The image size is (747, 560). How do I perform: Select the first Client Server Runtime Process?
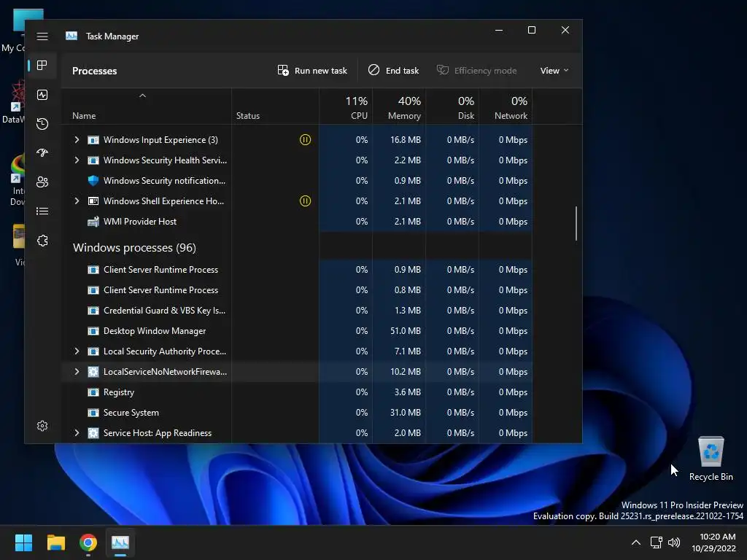[297, 270]
